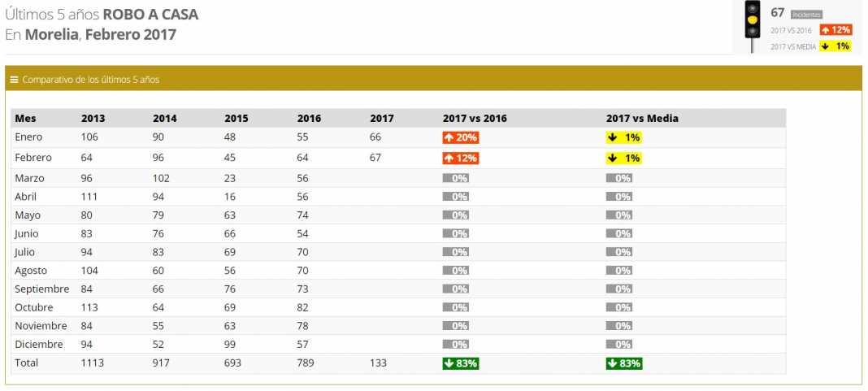Click the 789 total value for 2016
This screenshot has width=868, height=391.
(x=306, y=363)
